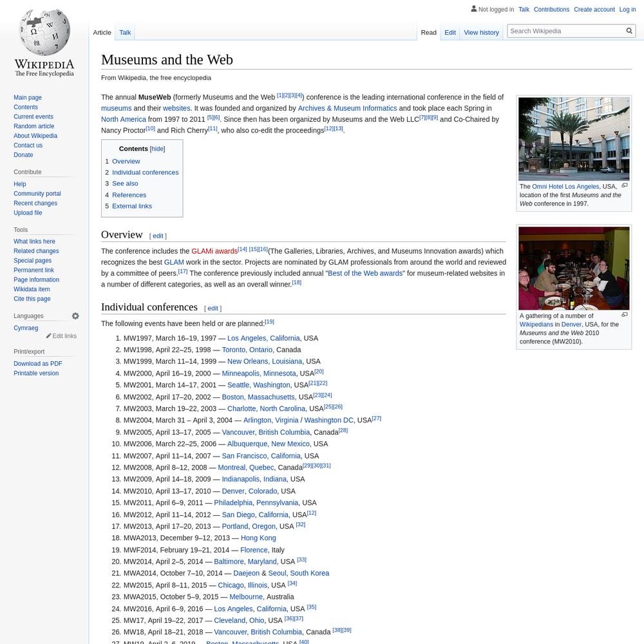This screenshot has height=644, width=644.
Task: Hide the Contents table
Action: (157, 149)
